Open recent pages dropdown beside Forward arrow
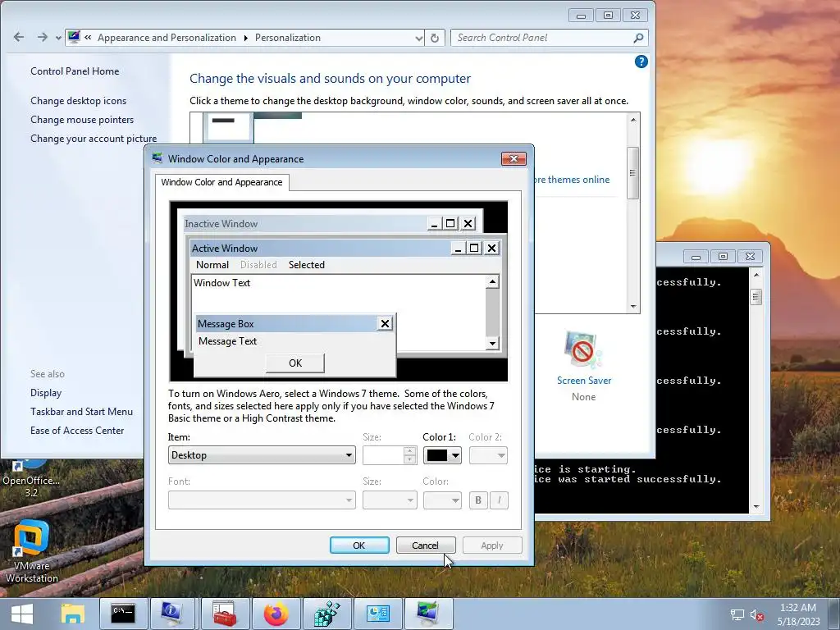Image resolution: width=840 pixels, height=630 pixels. (58, 38)
